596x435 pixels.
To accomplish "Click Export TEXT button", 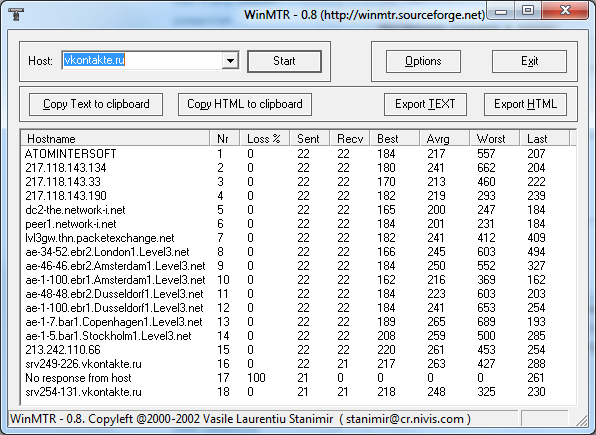I will [x=425, y=104].
